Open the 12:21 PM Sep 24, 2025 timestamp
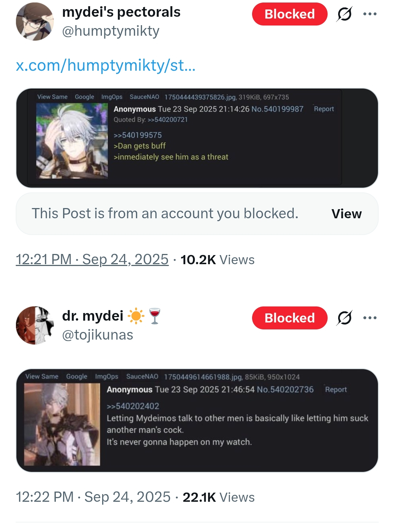Image resolution: width=394 pixels, height=532 pixels. tap(92, 259)
